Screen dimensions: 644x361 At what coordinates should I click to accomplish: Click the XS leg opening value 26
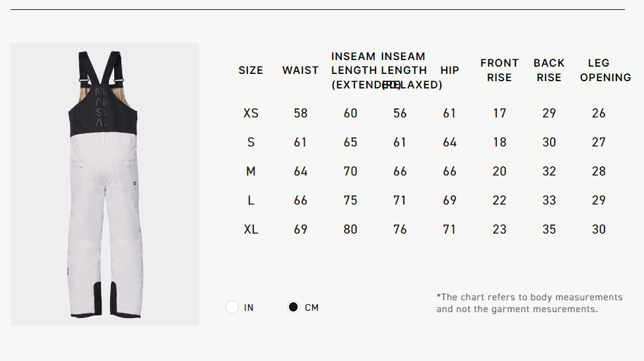pos(599,113)
